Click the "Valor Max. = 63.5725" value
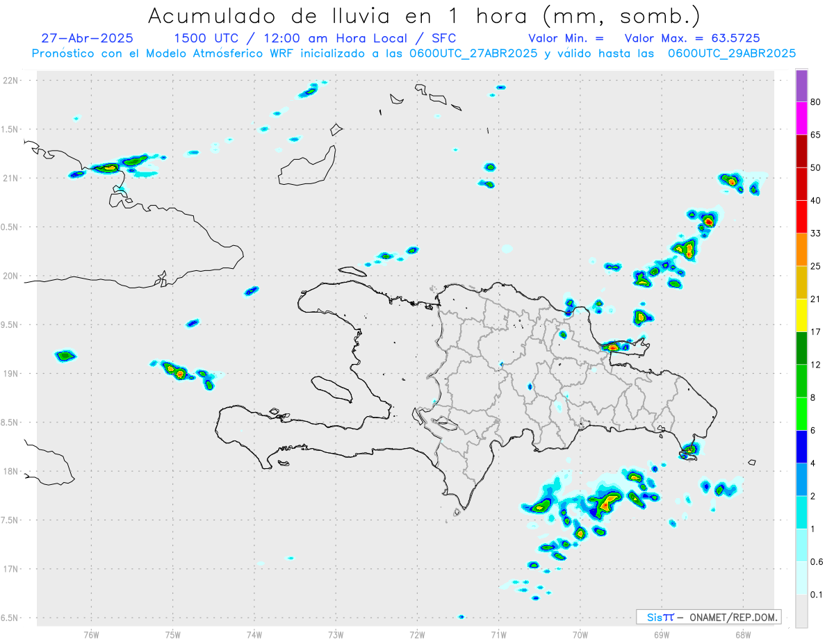Image resolution: width=834 pixels, height=644 pixels. coord(692,38)
